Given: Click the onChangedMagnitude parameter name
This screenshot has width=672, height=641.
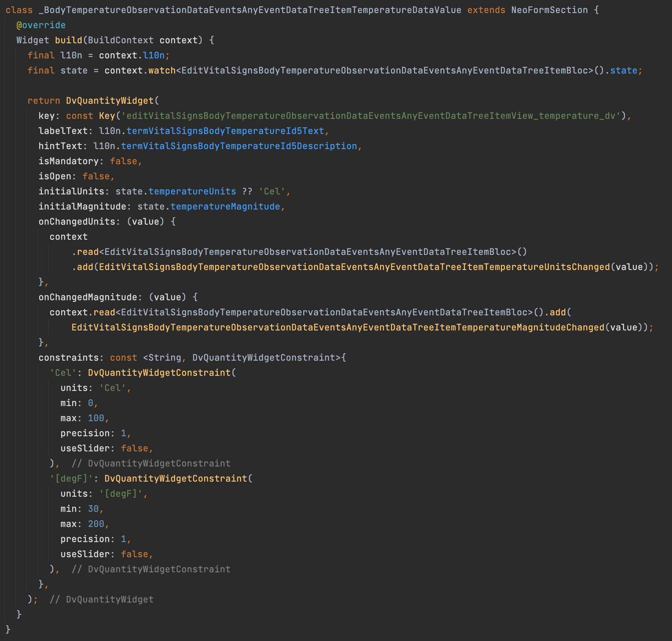Looking at the screenshot, I should click(88, 297).
